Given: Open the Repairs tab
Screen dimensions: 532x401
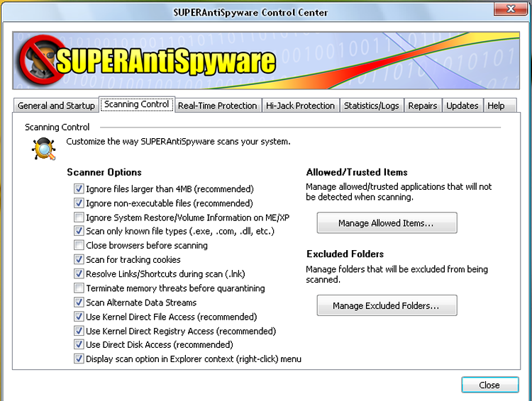Looking at the screenshot, I should [423, 106].
